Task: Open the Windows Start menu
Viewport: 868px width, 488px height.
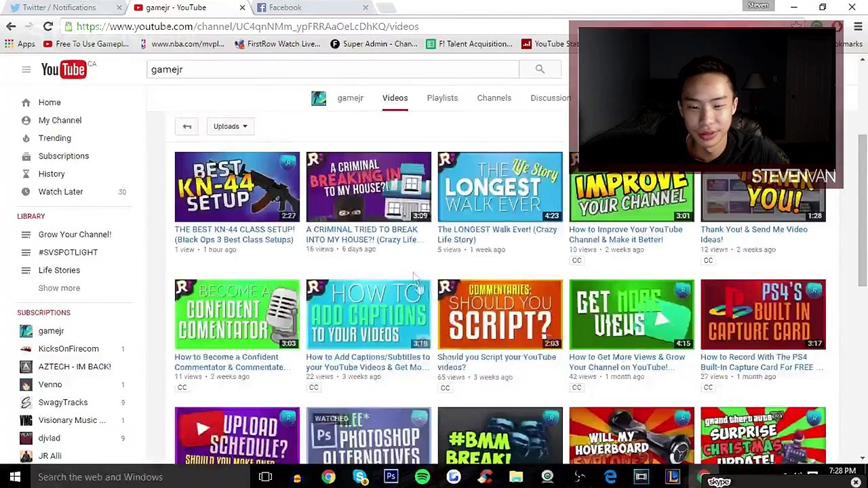Action: tap(15, 477)
